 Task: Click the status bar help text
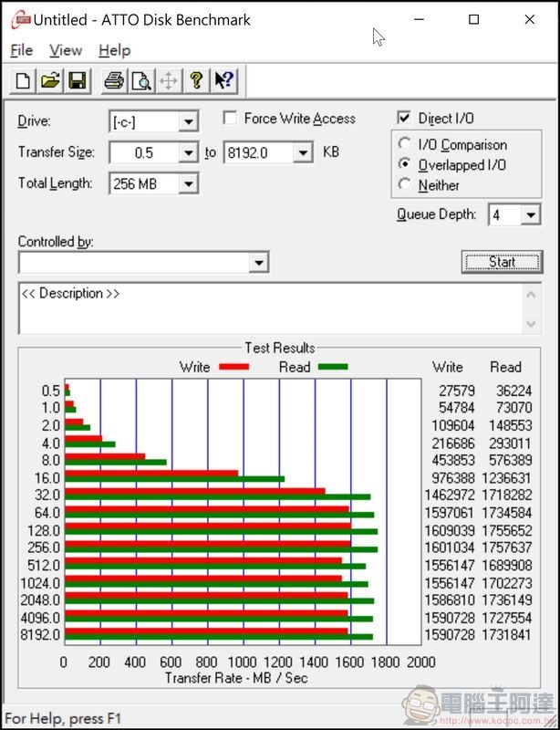[63, 718]
